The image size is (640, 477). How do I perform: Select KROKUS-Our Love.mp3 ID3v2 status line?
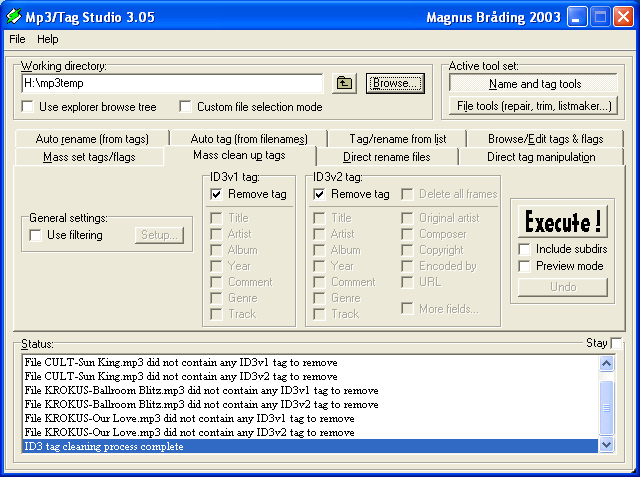[x=310, y=432]
